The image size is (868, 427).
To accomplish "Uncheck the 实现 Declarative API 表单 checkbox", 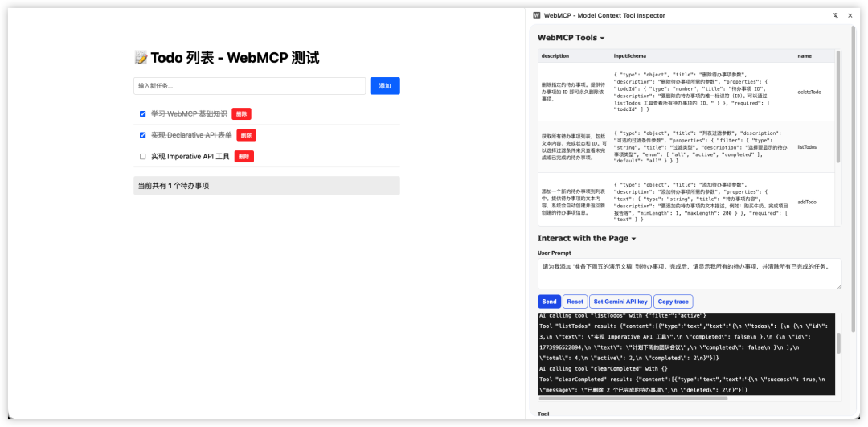I will [x=143, y=134].
